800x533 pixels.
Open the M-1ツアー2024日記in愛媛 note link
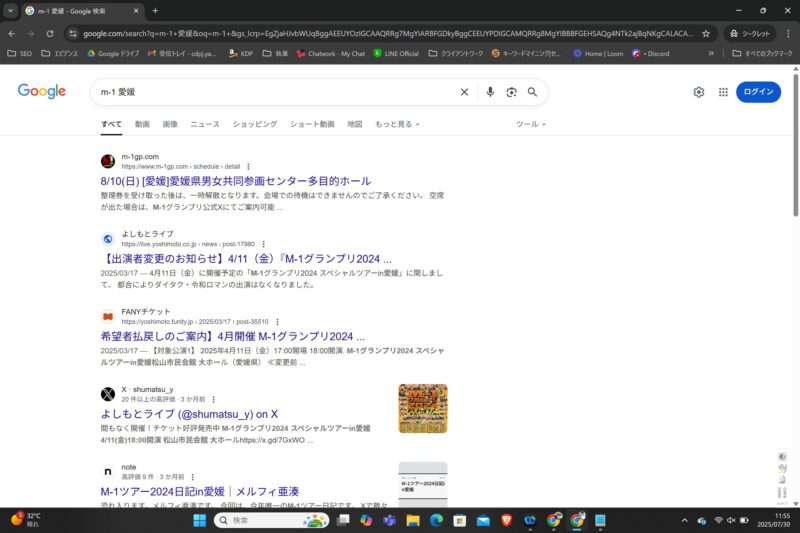coord(199,492)
